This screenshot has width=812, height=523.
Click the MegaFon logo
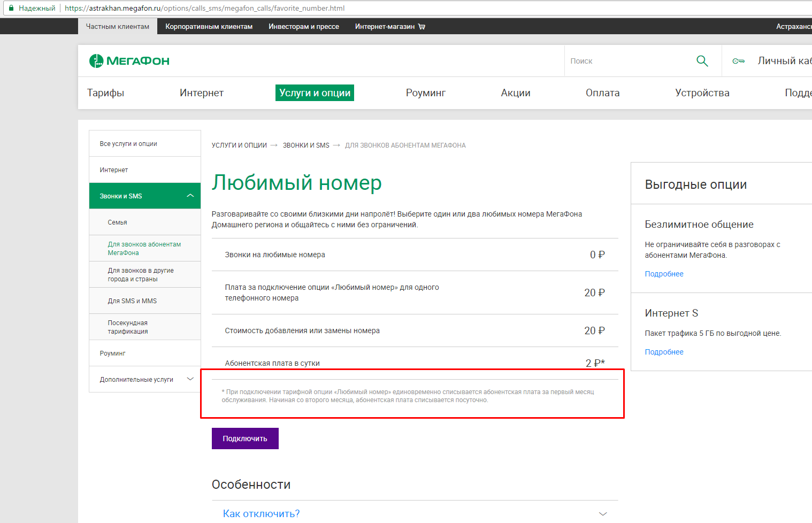click(129, 61)
